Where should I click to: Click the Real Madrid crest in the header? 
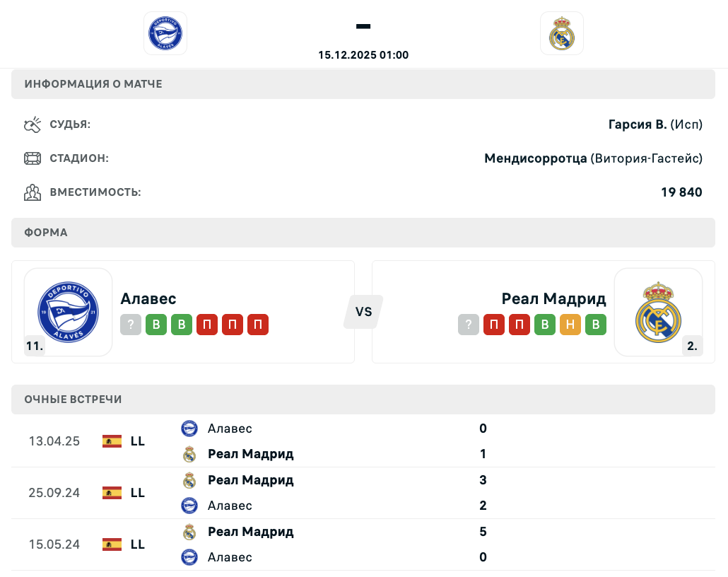tap(562, 33)
